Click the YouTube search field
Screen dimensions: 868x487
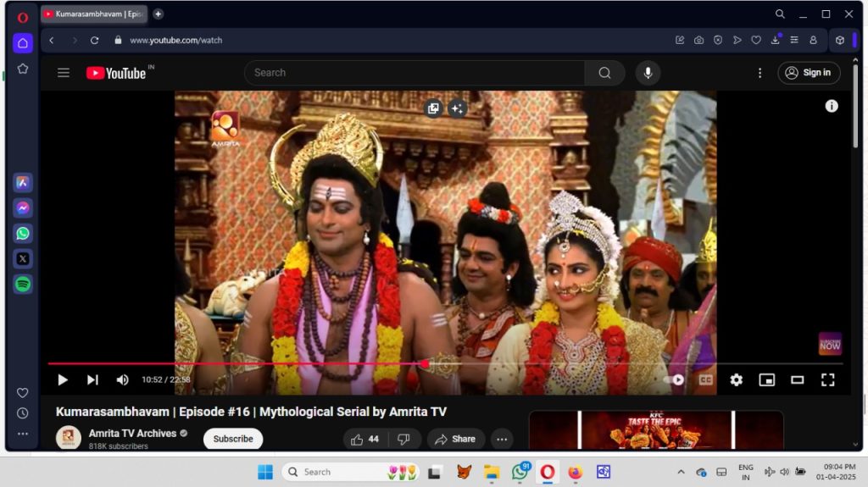pyautogui.click(x=415, y=73)
